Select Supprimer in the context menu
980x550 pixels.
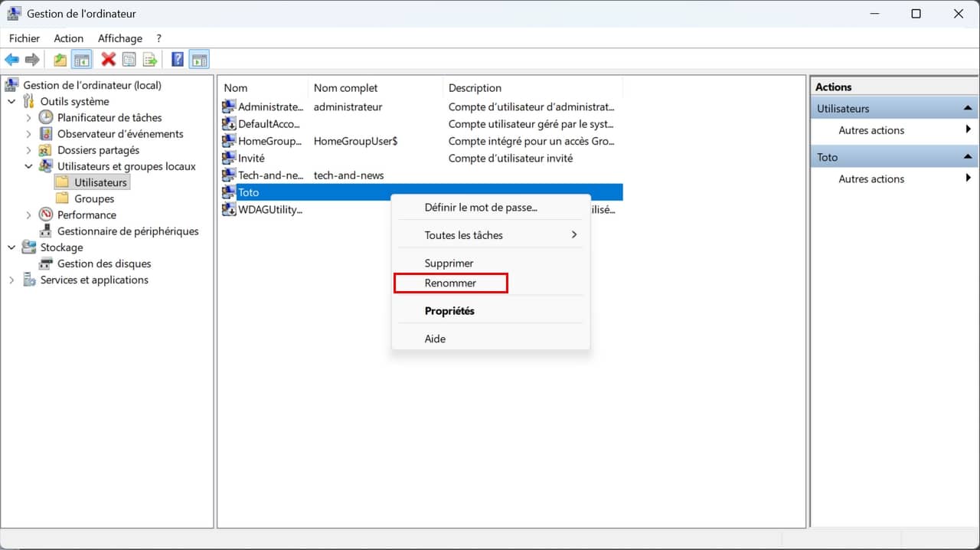pos(449,264)
